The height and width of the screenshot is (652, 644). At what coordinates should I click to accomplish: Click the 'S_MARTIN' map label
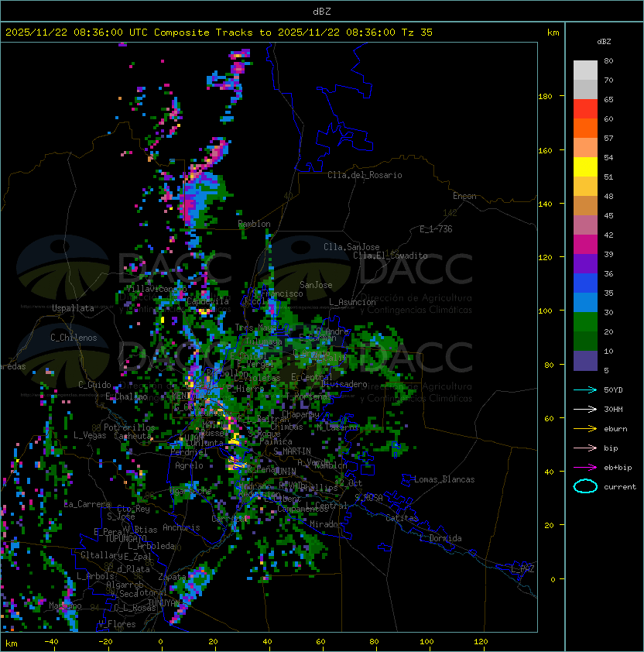click(x=292, y=451)
